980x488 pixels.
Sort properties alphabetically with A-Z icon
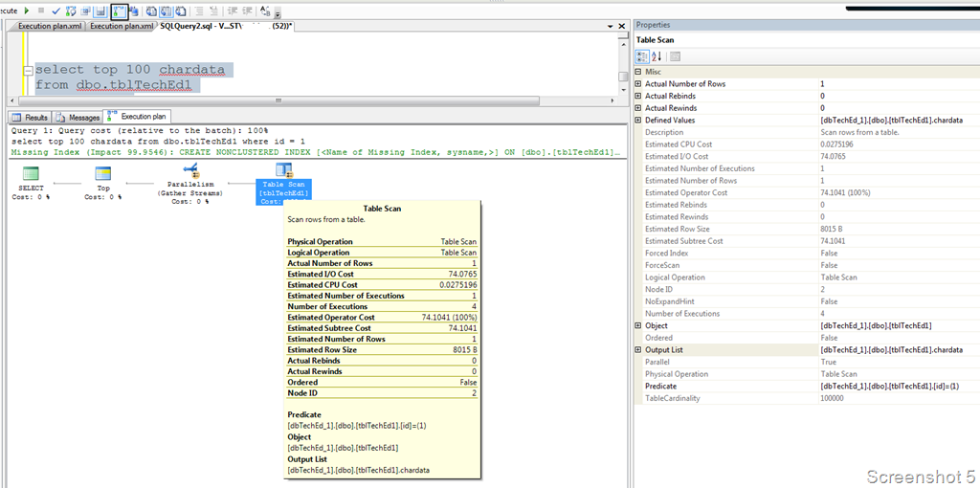point(657,56)
